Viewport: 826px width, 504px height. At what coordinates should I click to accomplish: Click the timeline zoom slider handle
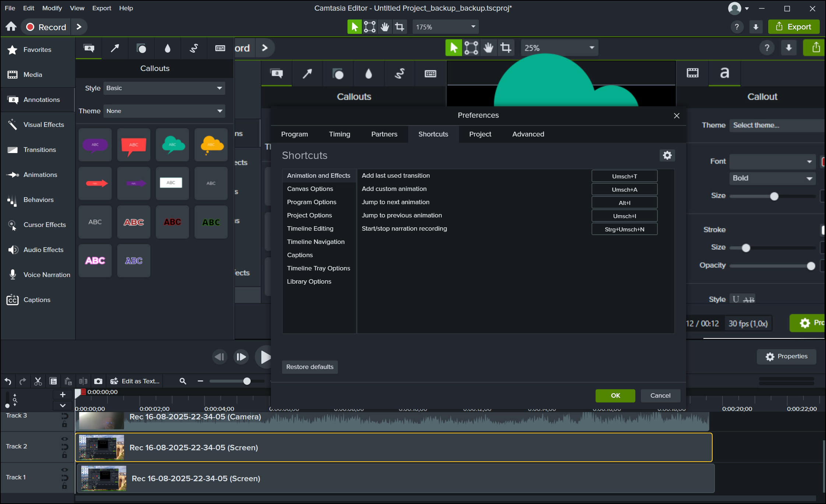click(247, 381)
